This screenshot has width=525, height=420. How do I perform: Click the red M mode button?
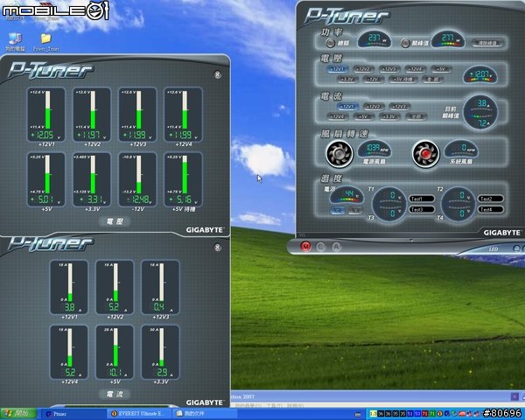305,247
